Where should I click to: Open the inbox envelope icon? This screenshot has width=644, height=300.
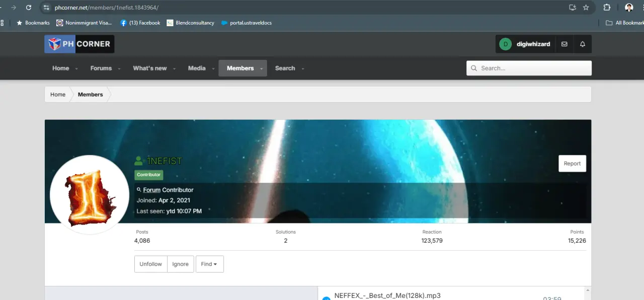click(x=565, y=44)
